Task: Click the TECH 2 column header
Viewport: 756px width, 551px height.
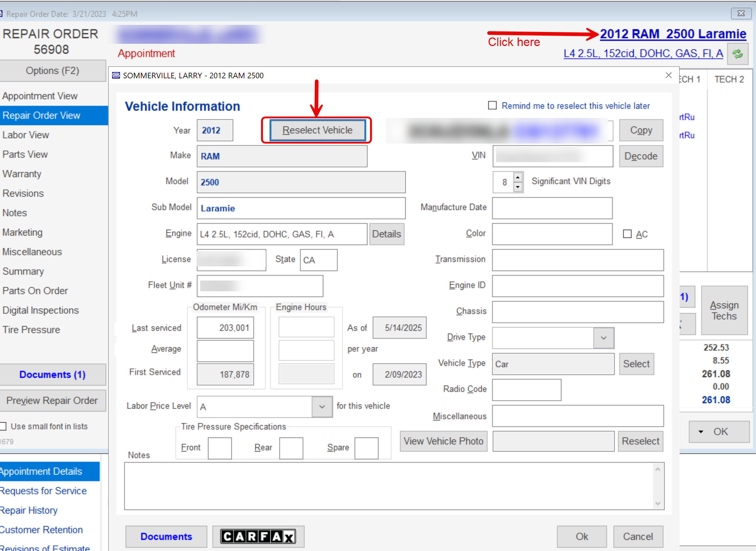Action: 729,79
